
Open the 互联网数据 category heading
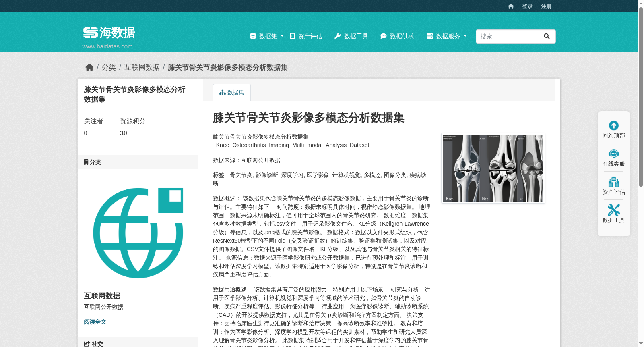tap(102, 296)
